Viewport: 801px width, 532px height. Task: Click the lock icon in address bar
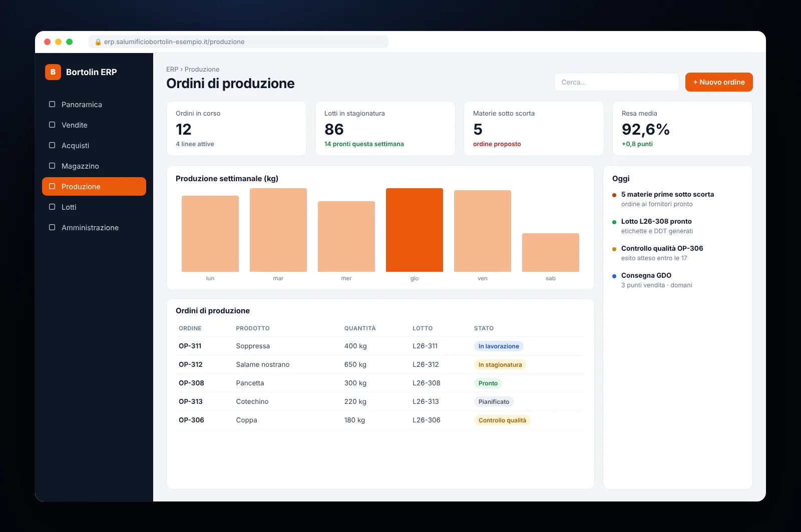coord(98,42)
